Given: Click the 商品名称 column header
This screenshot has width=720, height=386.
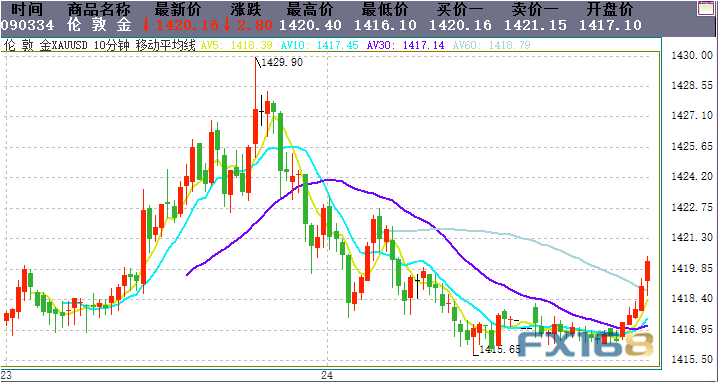Looking at the screenshot, I should 99,9.
